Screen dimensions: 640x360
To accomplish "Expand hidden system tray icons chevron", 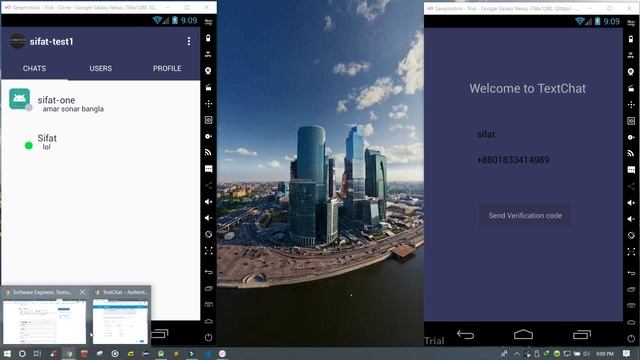I will (x=517, y=354).
